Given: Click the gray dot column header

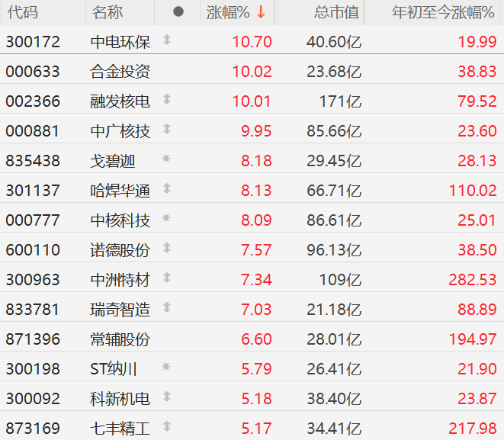Looking at the screenshot, I should click(x=178, y=12).
